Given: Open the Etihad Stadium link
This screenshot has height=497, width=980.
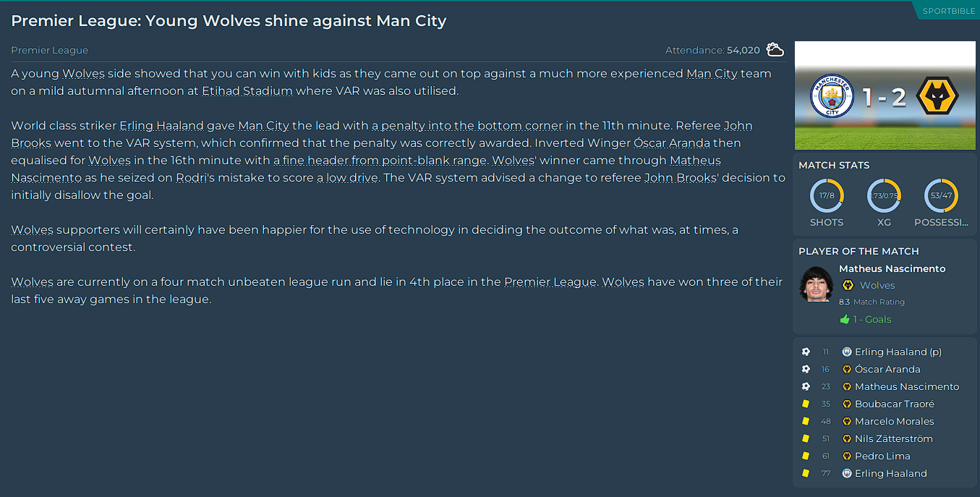Looking at the screenshot, I should (247, 91).
